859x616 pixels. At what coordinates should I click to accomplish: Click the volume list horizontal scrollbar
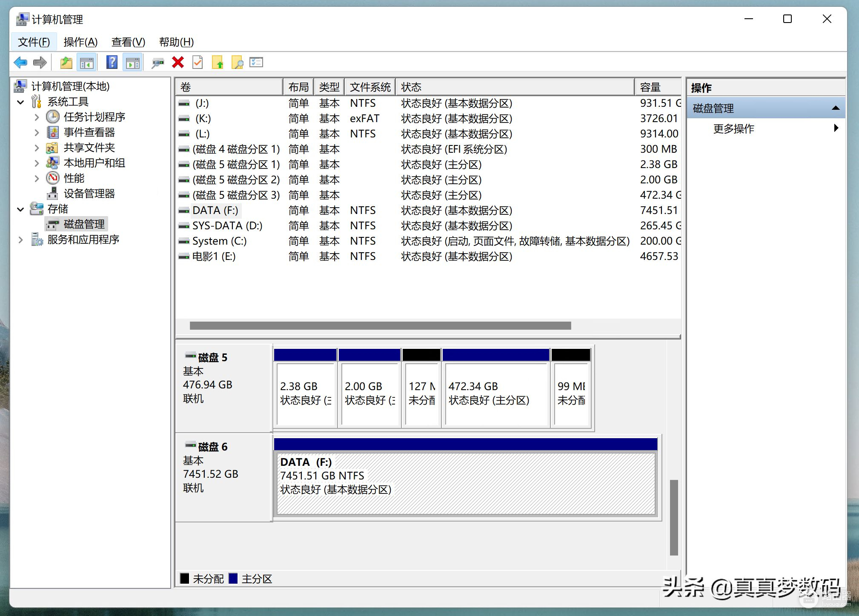(x=380, y=326)
